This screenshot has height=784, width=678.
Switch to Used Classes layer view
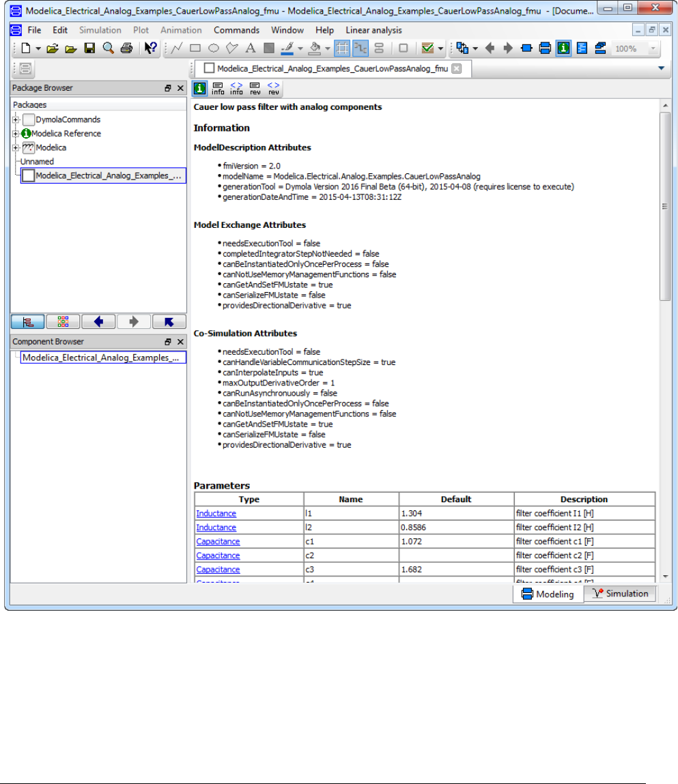coord(600,48)
